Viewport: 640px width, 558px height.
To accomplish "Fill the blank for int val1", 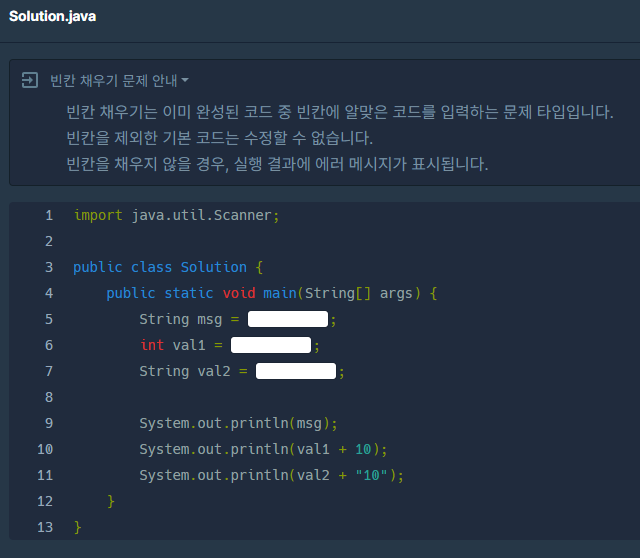I will click(x=271, y=345).
